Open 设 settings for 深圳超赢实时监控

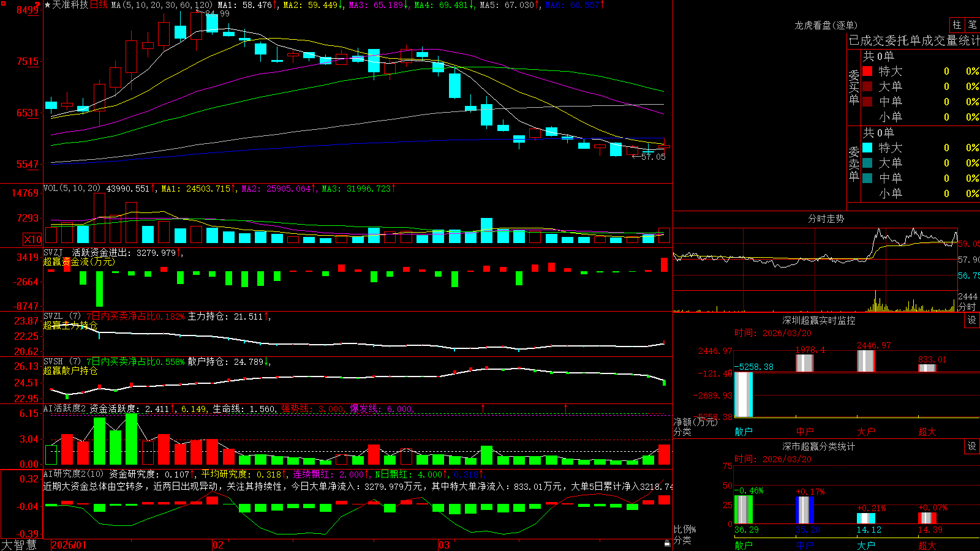pyautogui.click(x=972, y=320)
